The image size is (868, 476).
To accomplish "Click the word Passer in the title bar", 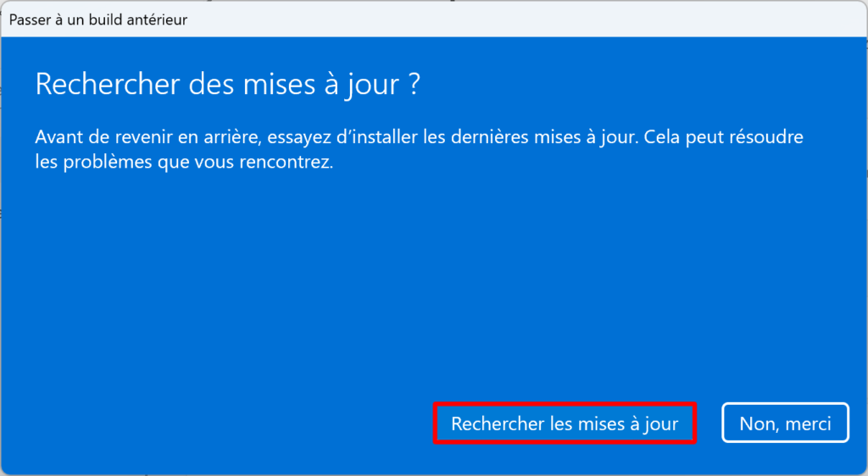I will pos(30,19).
